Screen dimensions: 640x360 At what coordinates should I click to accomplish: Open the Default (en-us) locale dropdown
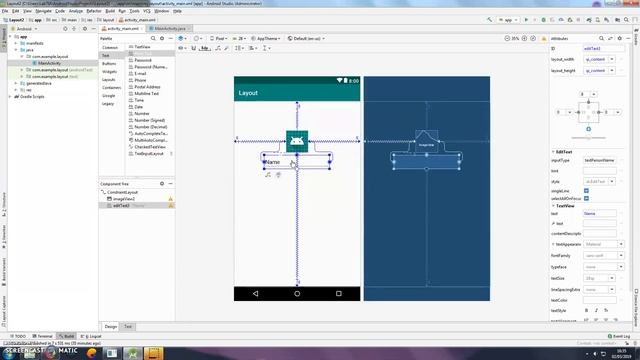coord(306,38)
